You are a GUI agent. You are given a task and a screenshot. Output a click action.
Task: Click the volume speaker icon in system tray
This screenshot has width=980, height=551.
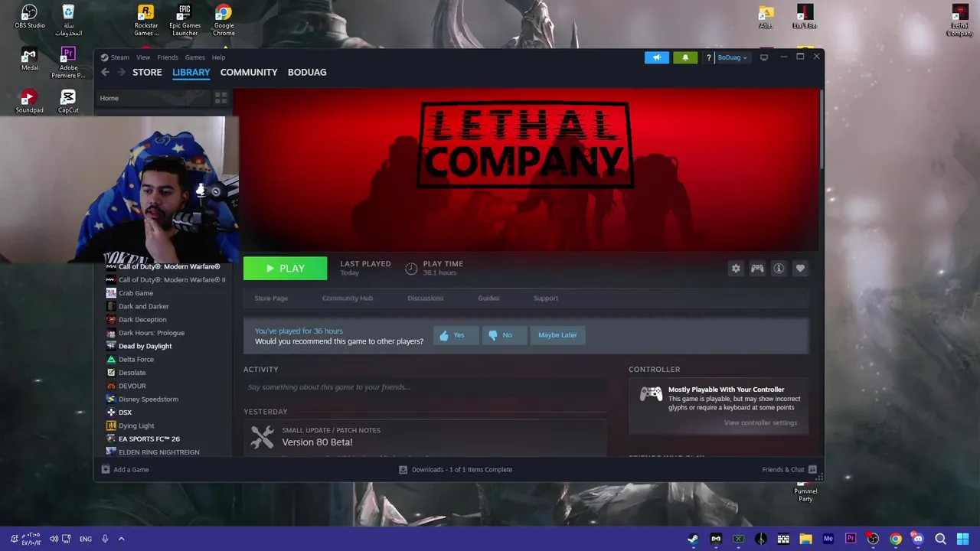click(54, 539)
